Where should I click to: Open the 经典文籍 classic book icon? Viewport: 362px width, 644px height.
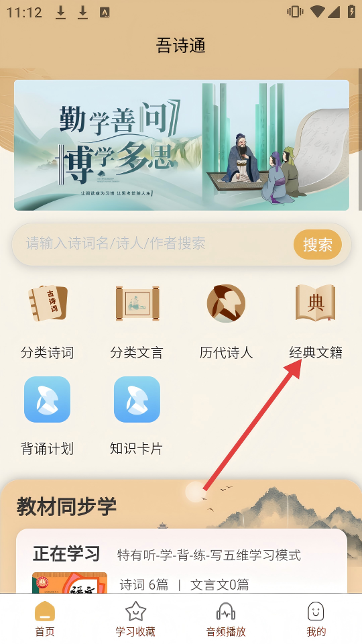point(316,303)
